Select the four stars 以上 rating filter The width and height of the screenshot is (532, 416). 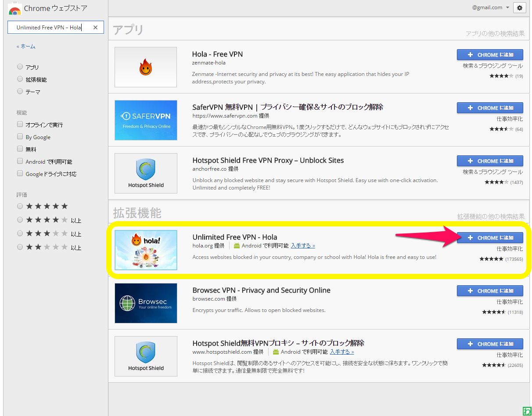20,219
